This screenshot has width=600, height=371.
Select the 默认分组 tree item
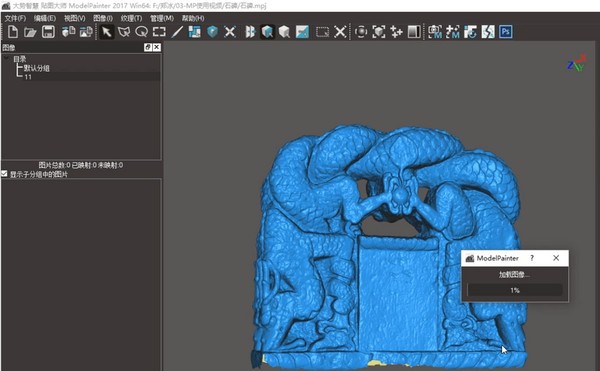(37, 68)
